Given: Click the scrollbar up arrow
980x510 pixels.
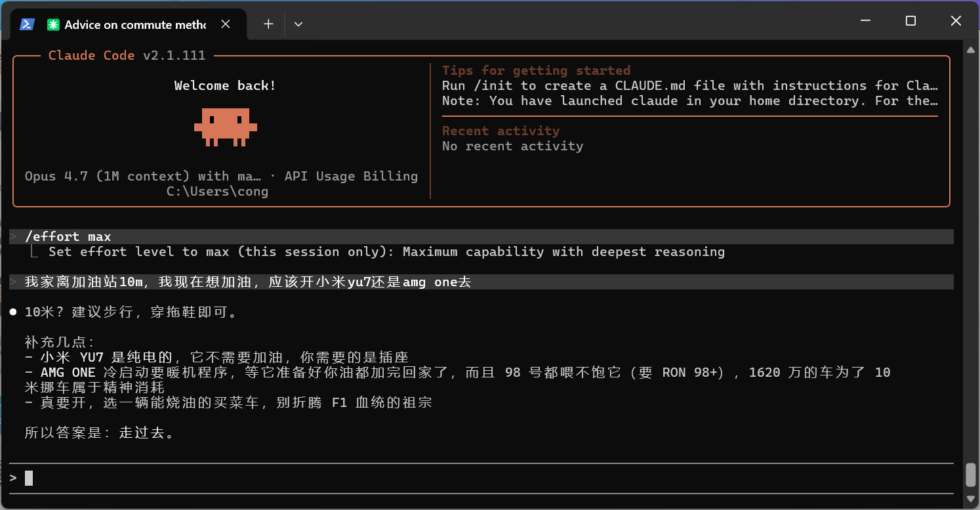Looking at the screenshot, I should 971,50.
